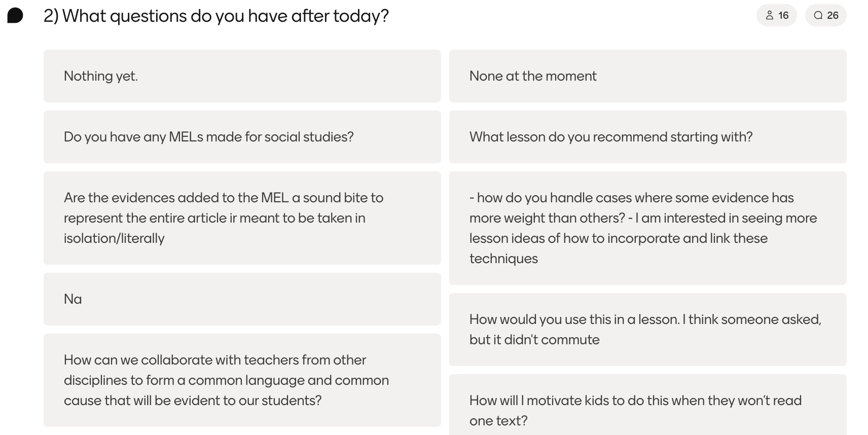Select the 'Nothing yet.' response card
The image size is (868, 435).
[x=242, y=76]
